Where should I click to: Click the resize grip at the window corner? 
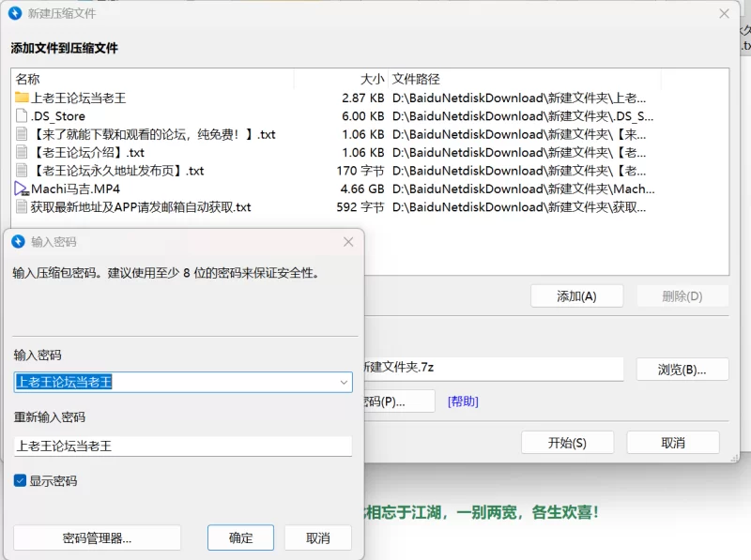734,458
